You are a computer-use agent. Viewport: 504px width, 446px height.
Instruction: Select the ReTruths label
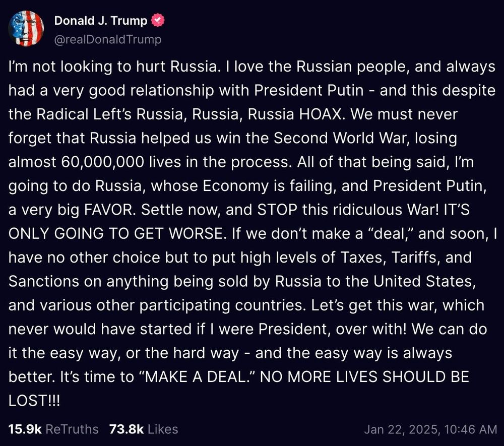pos(72,429)
